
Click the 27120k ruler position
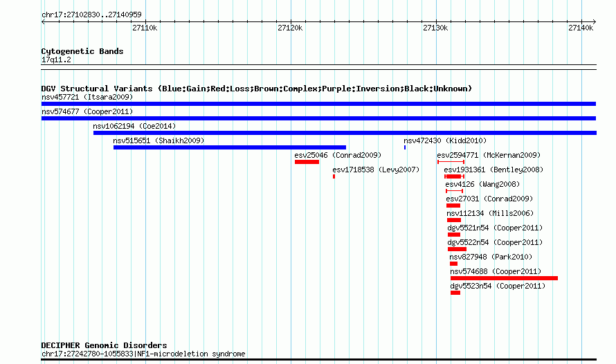point(290,28)
